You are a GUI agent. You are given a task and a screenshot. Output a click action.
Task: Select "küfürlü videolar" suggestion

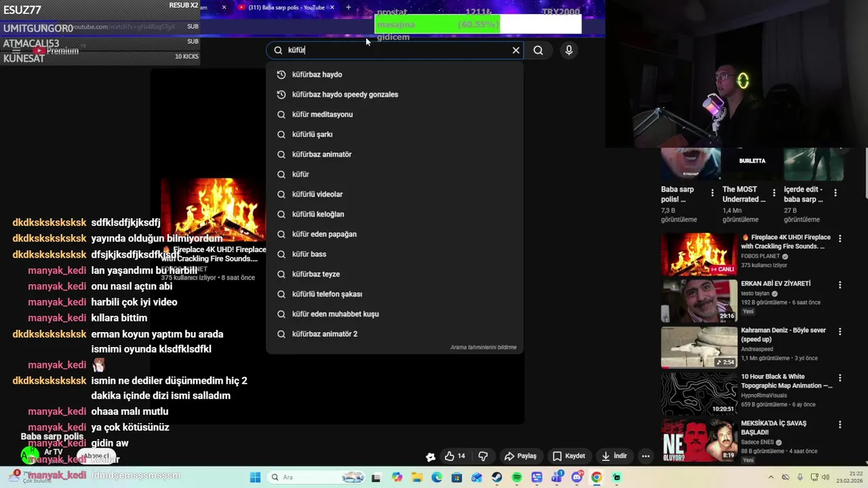[395, 195]
